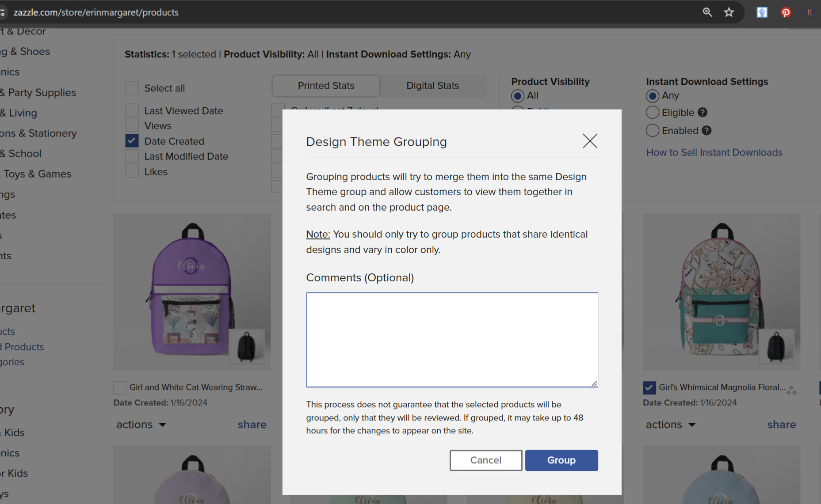
Task: Open the Pinterest extension icon
Action: click(786, 12)
